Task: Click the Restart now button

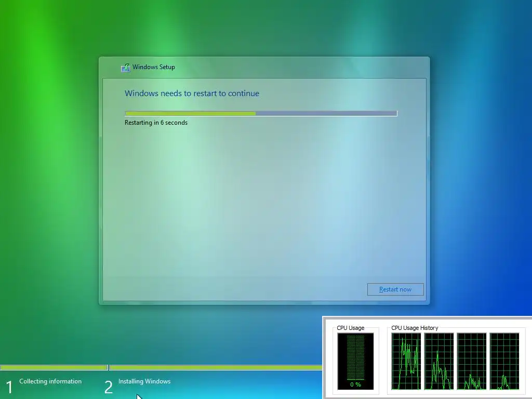Action: [x=395, y=289]
